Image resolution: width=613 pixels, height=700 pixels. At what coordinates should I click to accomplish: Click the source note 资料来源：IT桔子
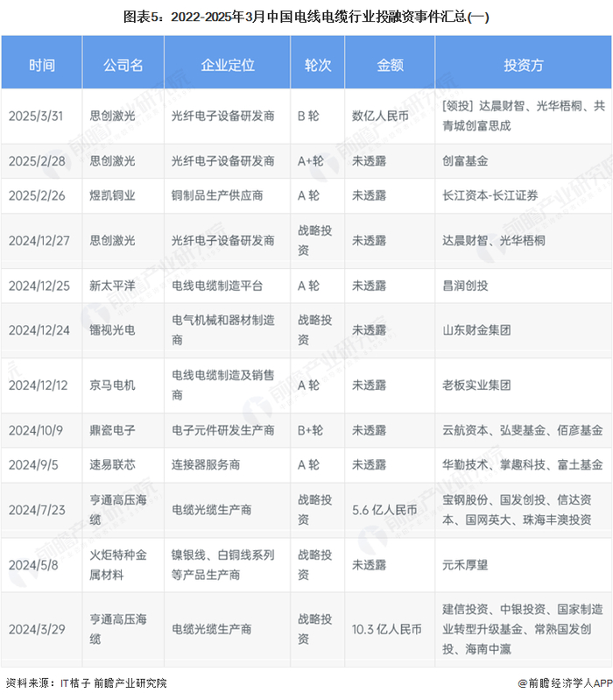87,683
